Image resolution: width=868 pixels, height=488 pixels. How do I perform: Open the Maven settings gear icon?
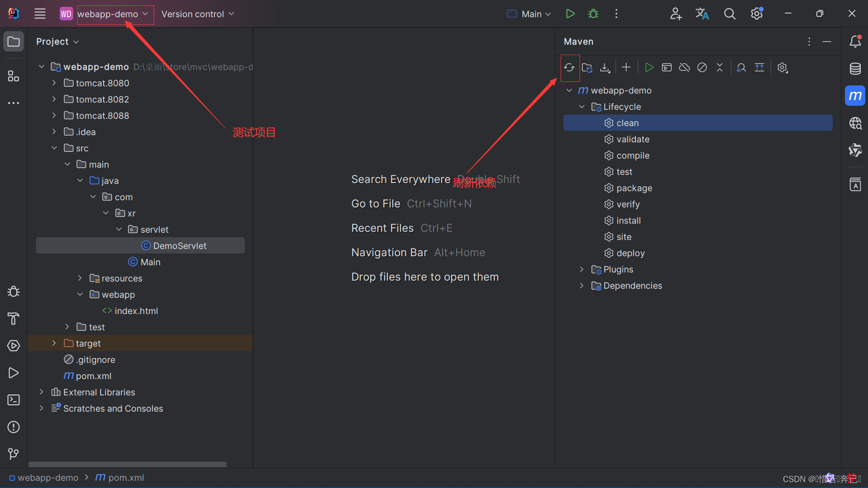pos(783,68)
